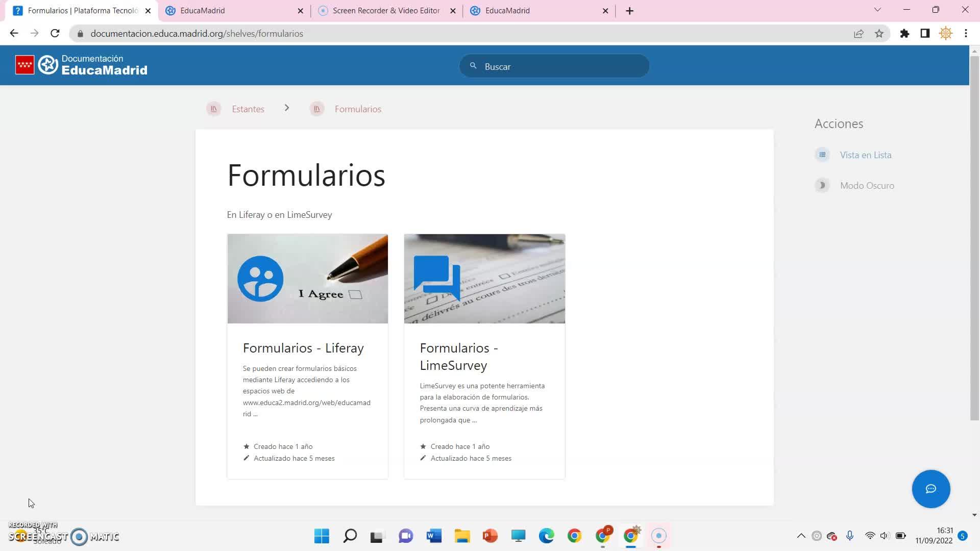
Task: Click the Estantes breadcrumb shelf icon
Action: coord(213,109)
